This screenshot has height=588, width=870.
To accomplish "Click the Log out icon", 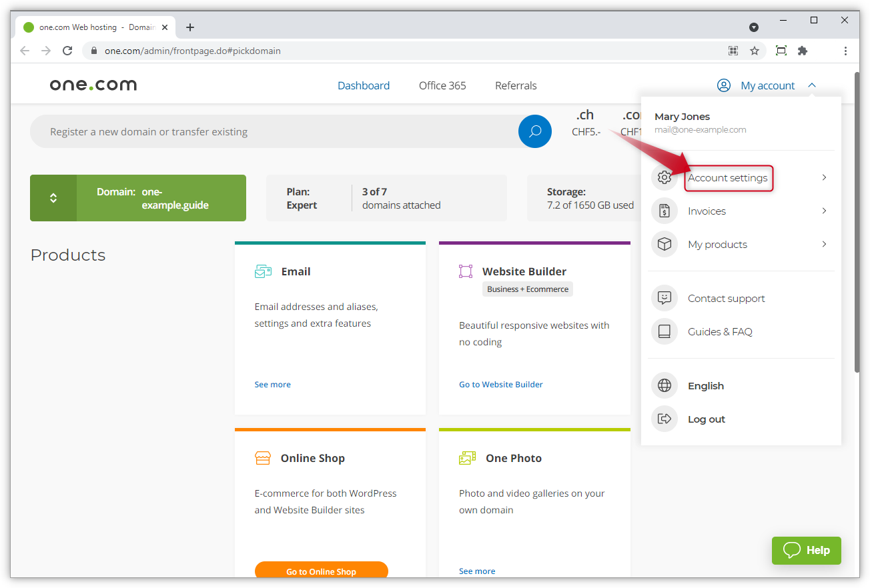I will 664,419.
